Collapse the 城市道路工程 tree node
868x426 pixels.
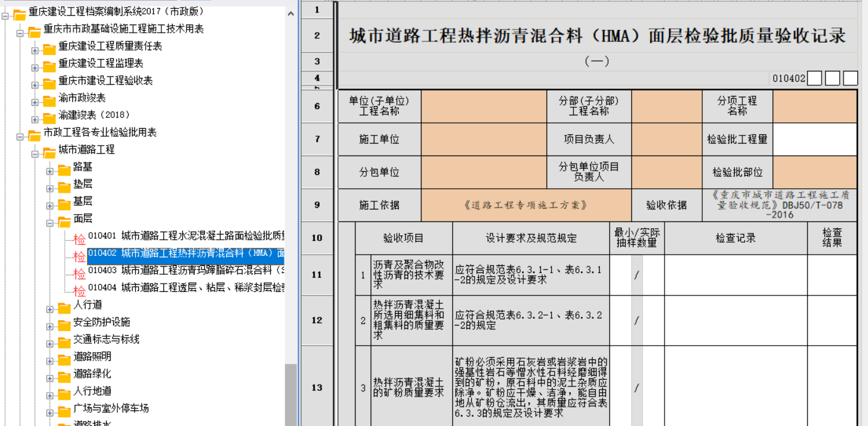[35, 154]
